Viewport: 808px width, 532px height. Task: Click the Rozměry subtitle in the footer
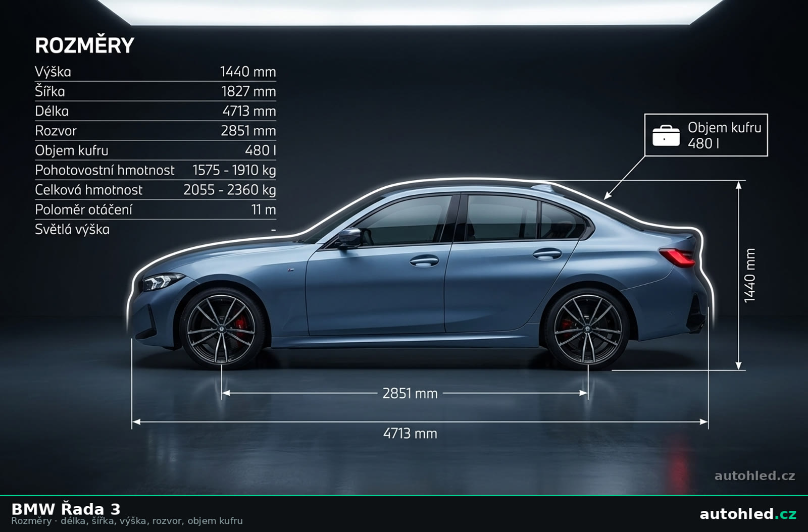pos(127,521)
